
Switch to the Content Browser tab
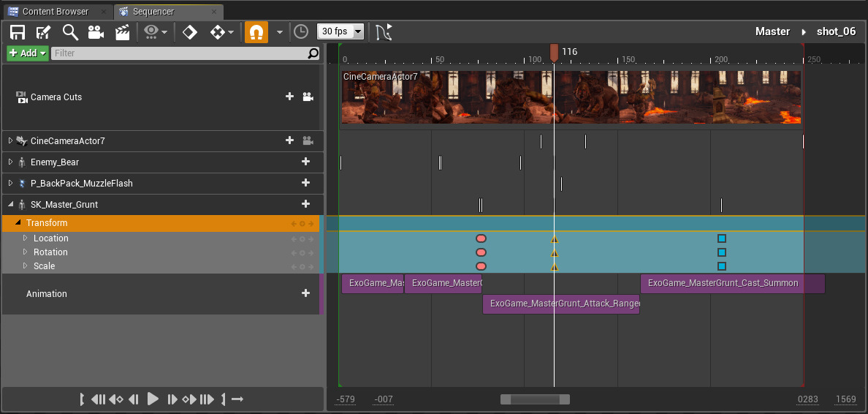pos(55,12)
